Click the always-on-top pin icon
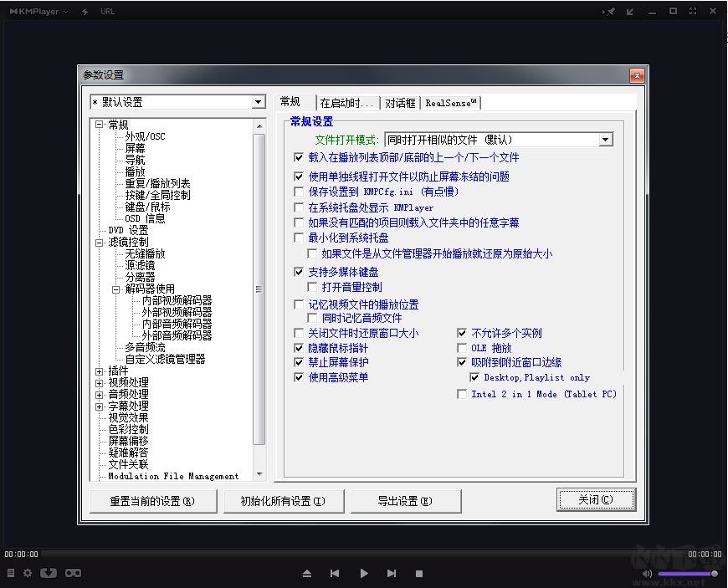 tap(608, 11)
